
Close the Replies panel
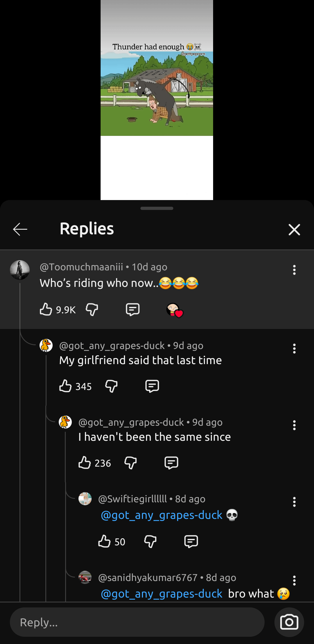[x=294, y=230]
